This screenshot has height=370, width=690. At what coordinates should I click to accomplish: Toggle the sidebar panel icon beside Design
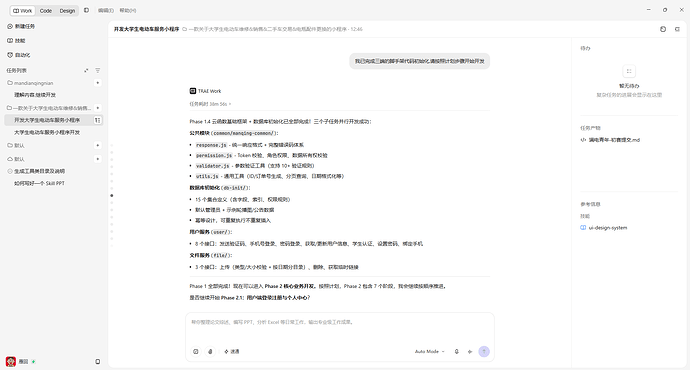[86, 10]
